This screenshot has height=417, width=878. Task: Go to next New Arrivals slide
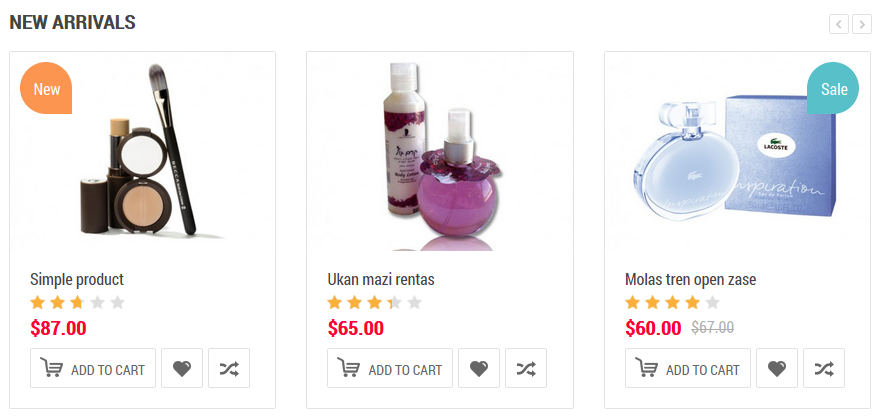861,24
